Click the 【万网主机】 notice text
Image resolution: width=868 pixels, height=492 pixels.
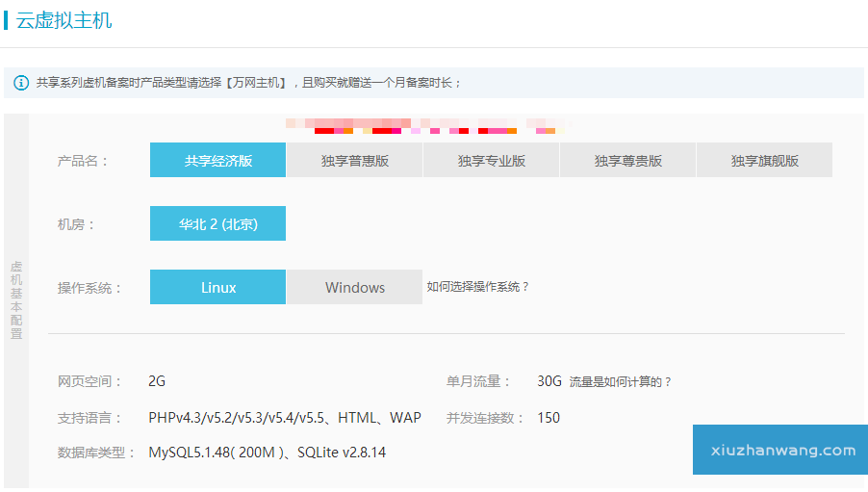pyautogui.click(x=255, y=83)
